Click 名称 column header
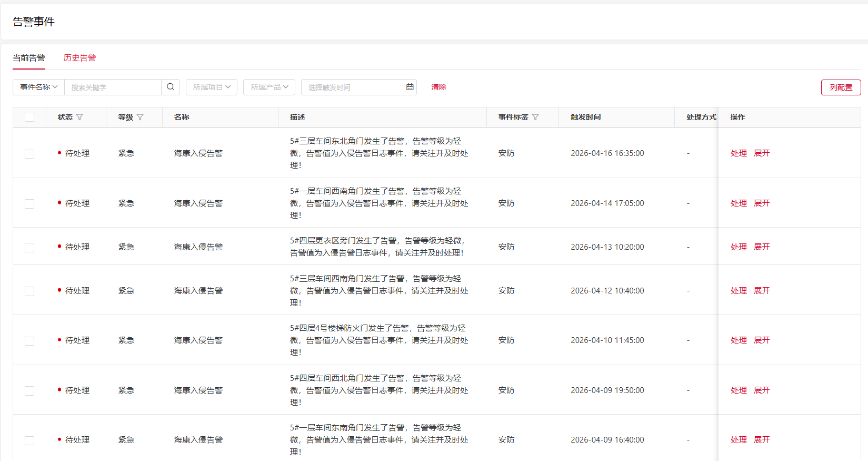868x461 pixels. tap(182, 117)
